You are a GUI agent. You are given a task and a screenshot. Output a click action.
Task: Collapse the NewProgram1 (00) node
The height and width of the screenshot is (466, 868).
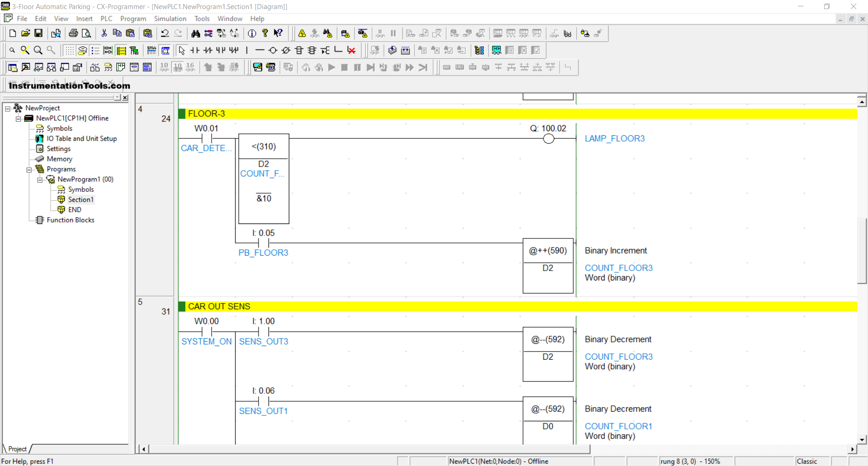(x=40, y=180)
